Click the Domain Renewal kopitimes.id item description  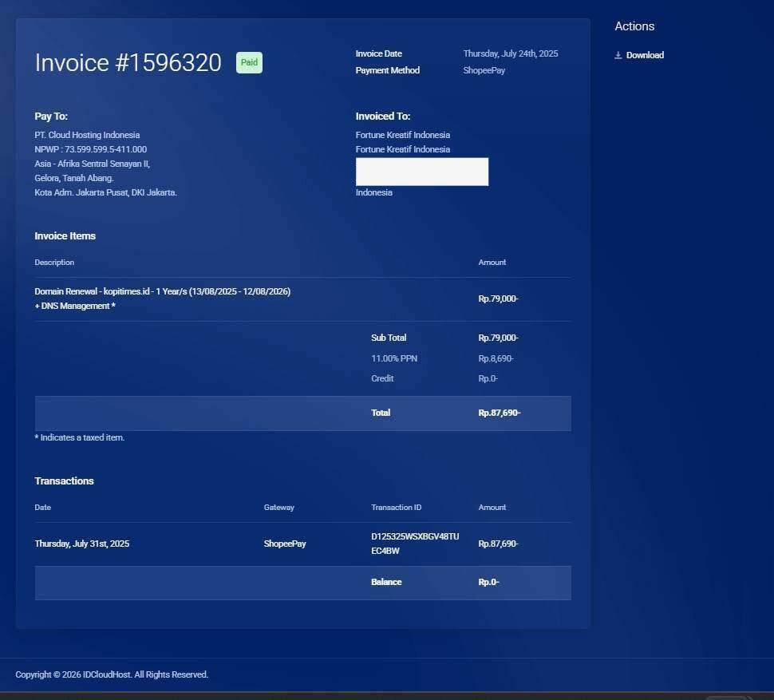pyautogui.click(x=162, y=291)
